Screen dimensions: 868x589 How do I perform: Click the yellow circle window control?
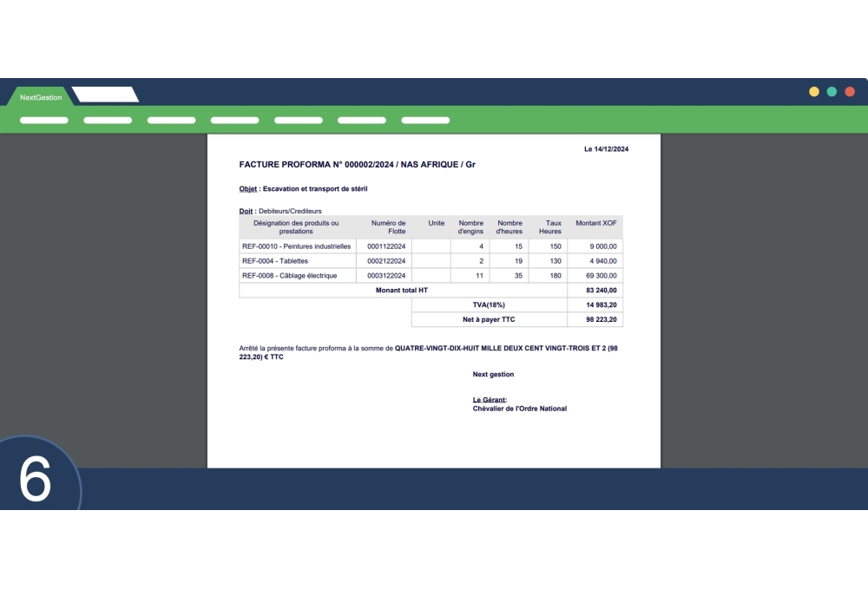[x=814, y=91]
